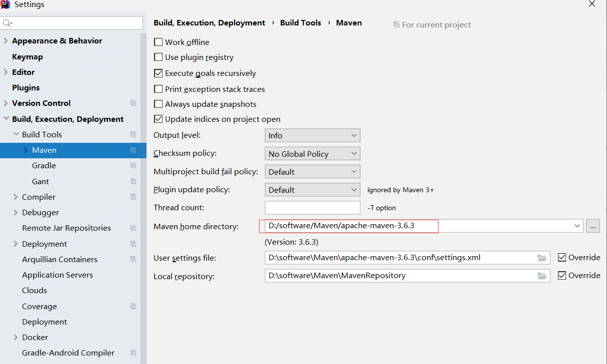Toggle Override for User settings file
Screen dimensions: 607x364
coord(562,257)
